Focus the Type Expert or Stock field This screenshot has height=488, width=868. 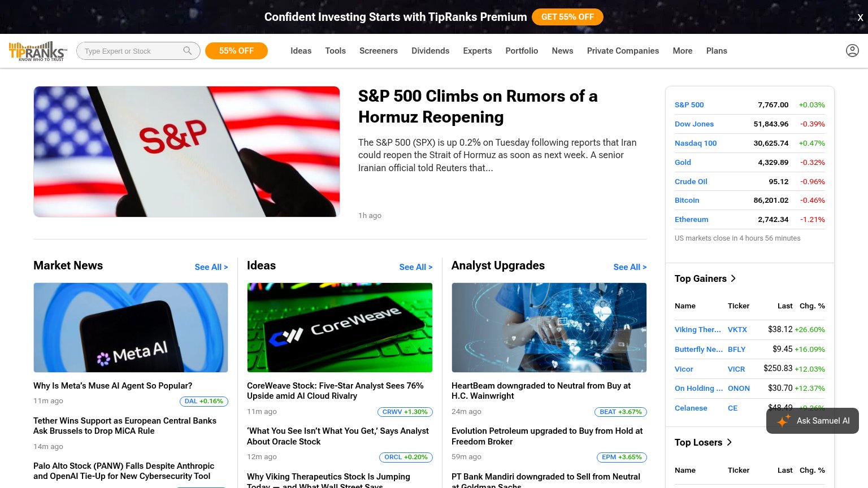(138, 51)
